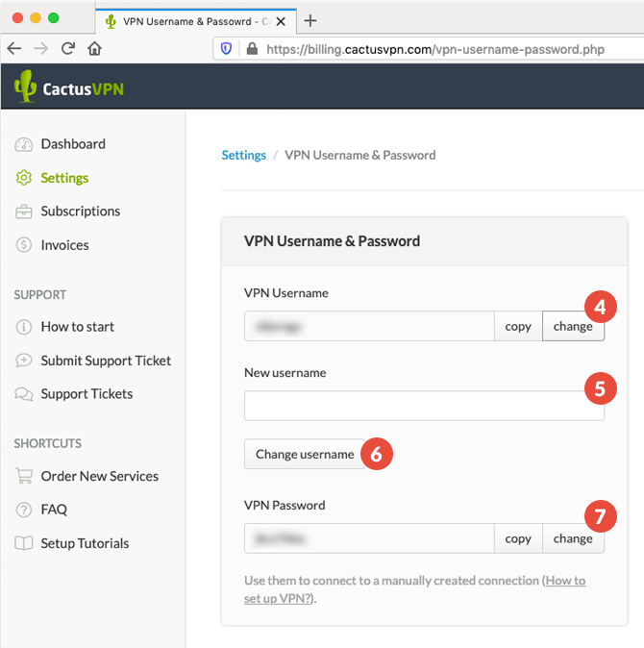Viewport: 644px width, 648px height.
Task: Click the padlock site security icon
Action: coord(252,49)
